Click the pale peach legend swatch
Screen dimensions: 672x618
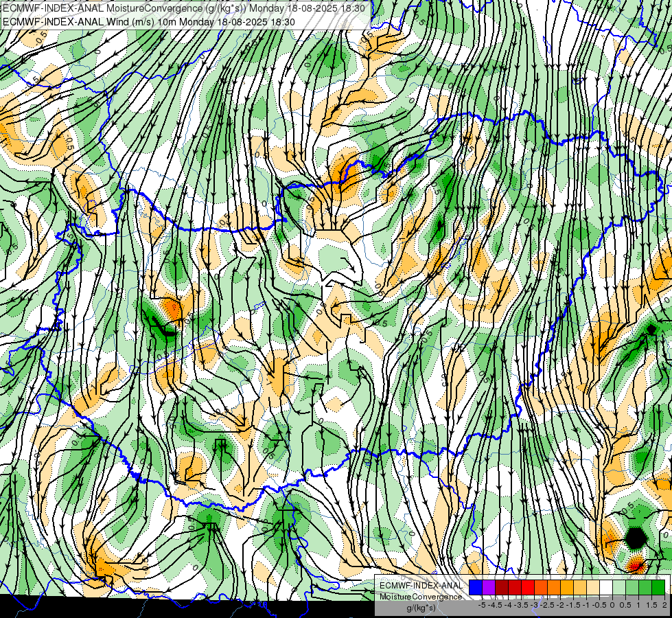[592, 587]
